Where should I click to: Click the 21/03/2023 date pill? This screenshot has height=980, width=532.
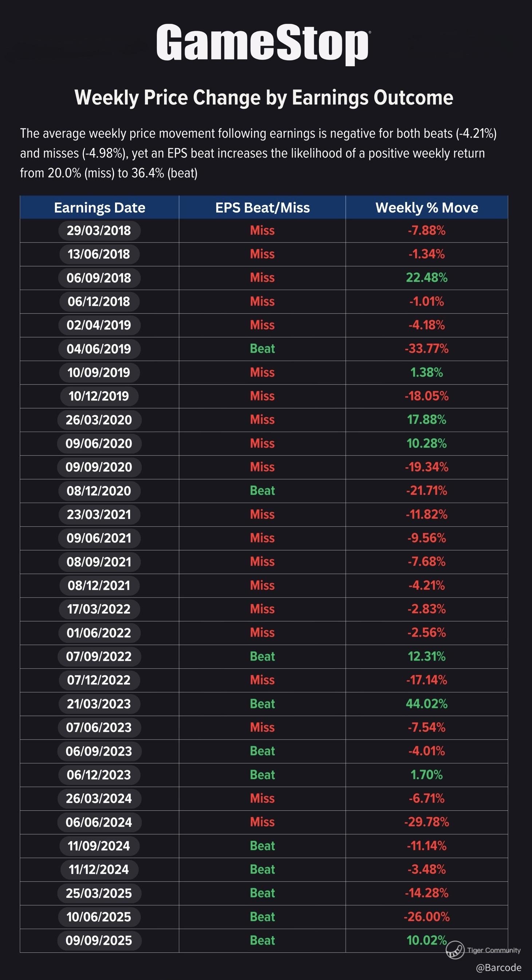click(x=99, y=704)
